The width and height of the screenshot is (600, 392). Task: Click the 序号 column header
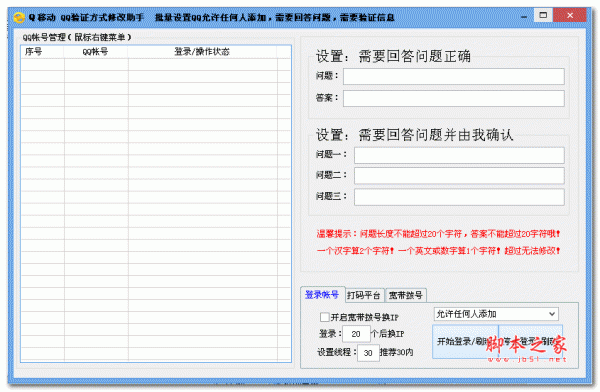tap(42, 52)
